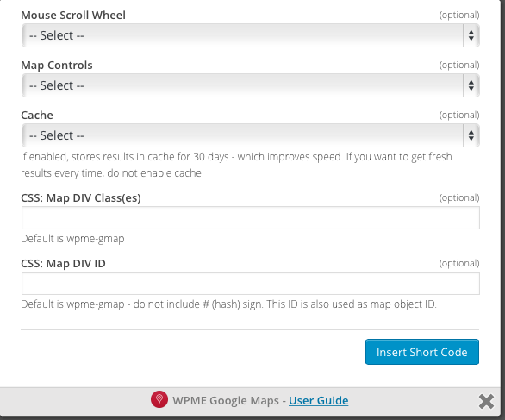Viewport: 505px width, 420px height.
Task: Focus the CSS Map DIV ID field
Action: coord(250,284)
